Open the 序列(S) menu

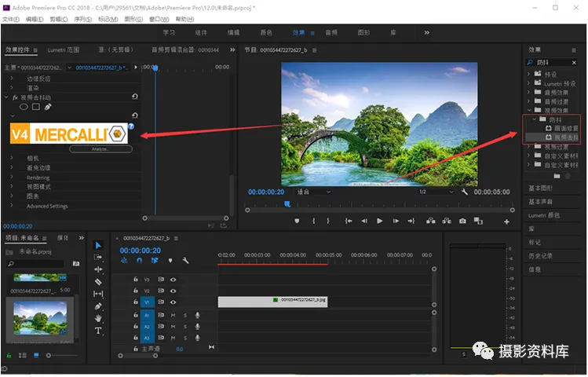84,18
